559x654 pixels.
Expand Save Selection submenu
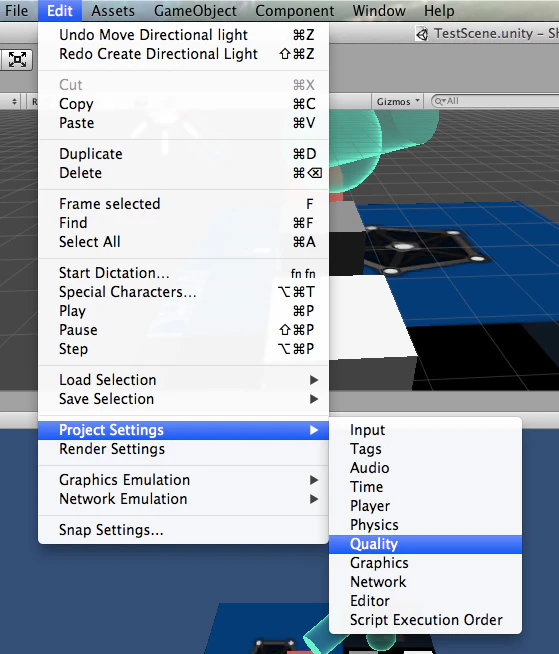(x=184, y=399)
